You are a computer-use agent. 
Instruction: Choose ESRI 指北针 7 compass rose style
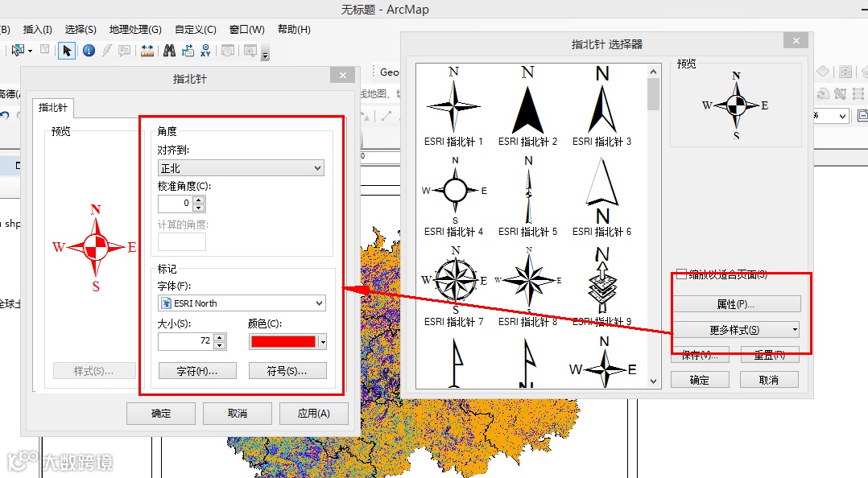click(453, 286)
